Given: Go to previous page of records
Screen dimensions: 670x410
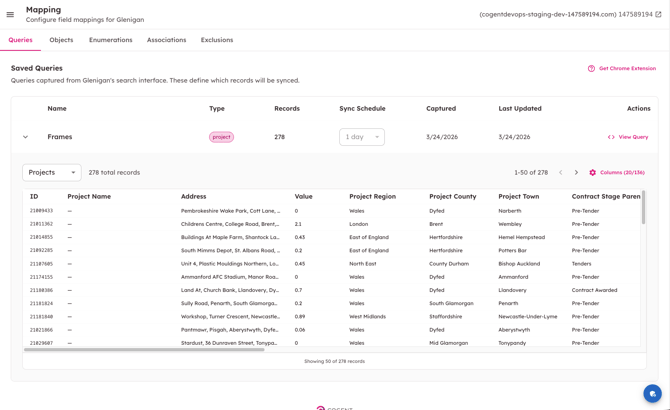Looking at the screenshot, I should point(561,173).
